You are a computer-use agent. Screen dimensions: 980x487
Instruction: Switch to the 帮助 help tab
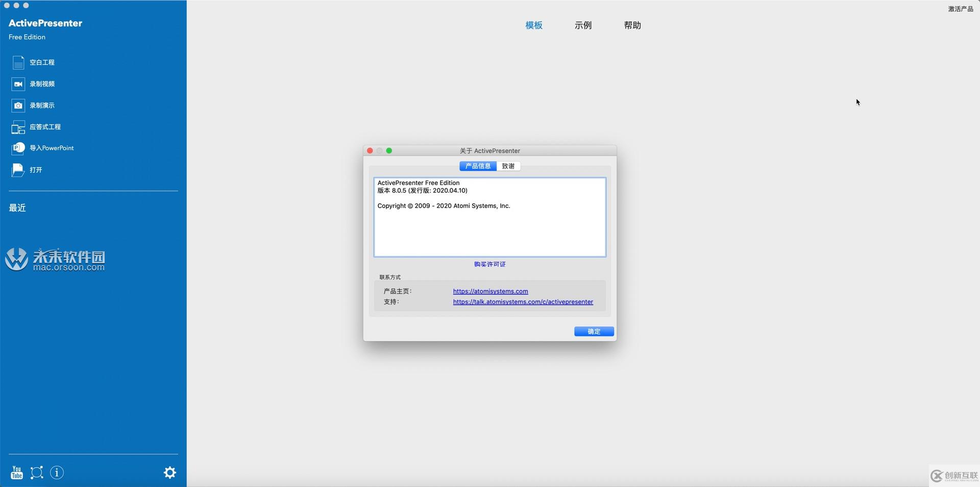click(x=632, y=25)
